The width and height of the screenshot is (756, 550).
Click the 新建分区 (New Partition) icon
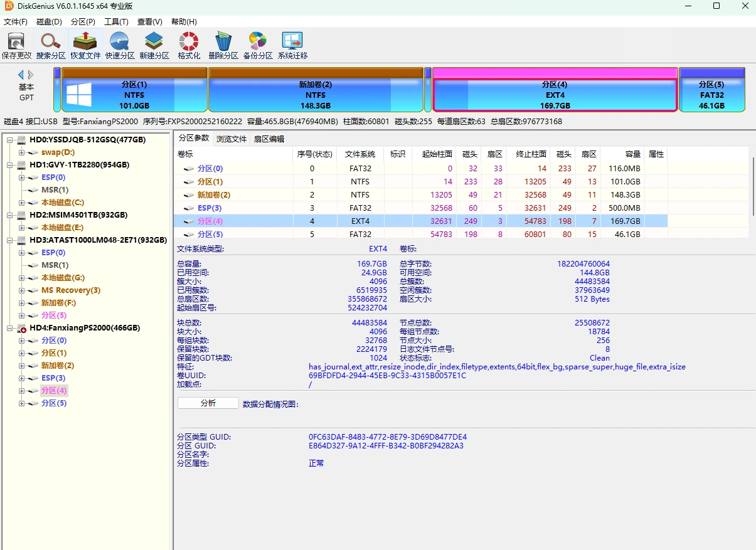(154, 44)
